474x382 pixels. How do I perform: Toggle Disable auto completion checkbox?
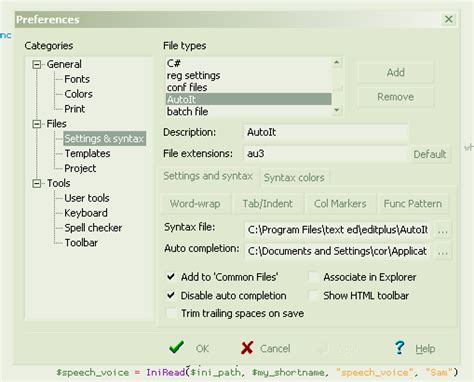[x=171, y=295]
